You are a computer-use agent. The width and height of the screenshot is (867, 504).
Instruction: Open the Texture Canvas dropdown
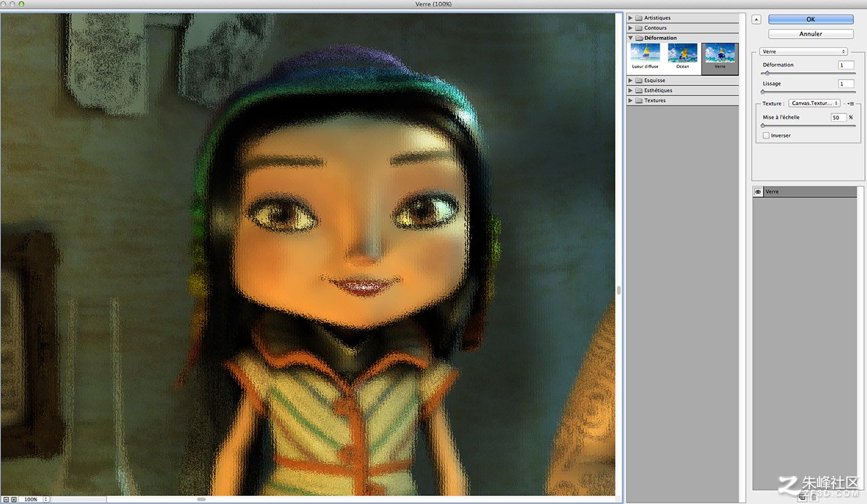(x=814, y=103)
